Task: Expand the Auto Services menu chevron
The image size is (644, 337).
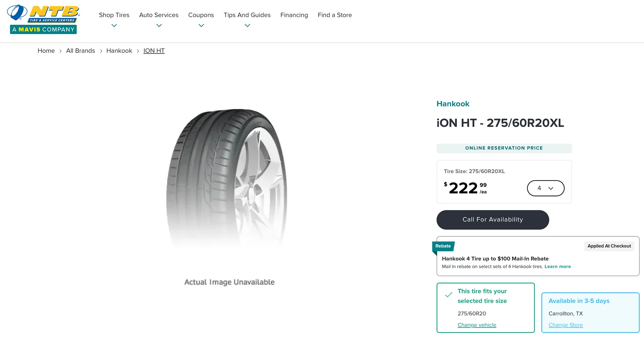Action: 159,25
